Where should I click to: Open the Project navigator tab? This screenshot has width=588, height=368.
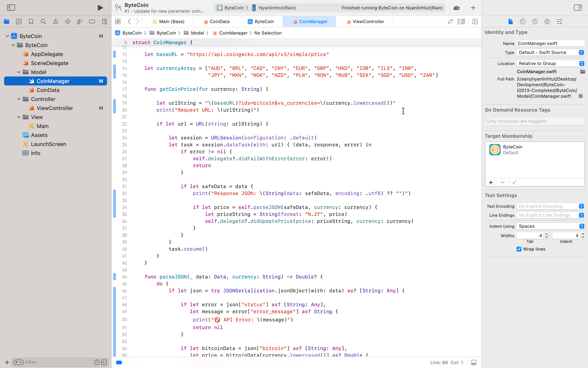coord(7,21)
